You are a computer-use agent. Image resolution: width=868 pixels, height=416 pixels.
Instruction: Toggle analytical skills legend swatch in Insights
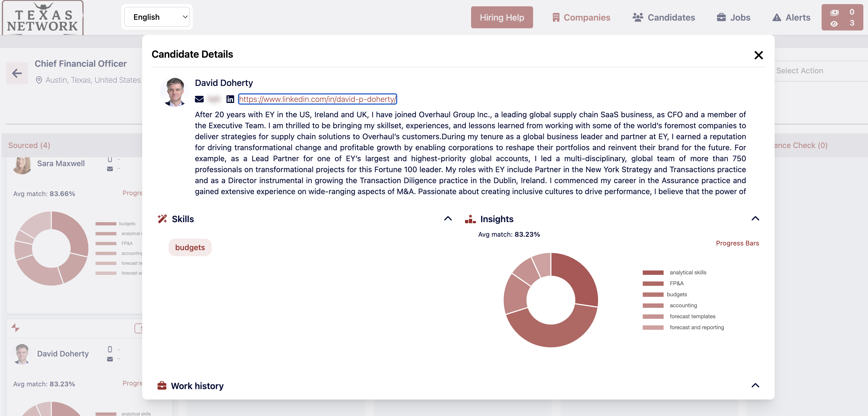[653, 272]
